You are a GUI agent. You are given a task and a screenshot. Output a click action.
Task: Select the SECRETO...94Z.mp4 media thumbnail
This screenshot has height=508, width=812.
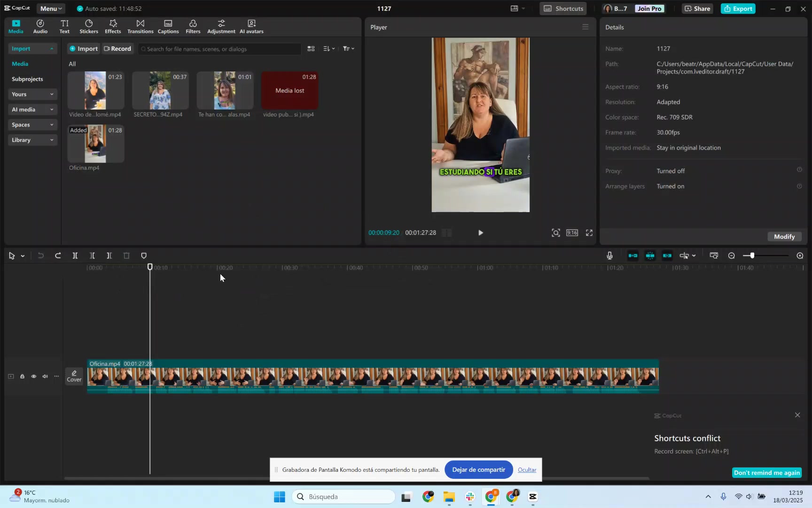[160, 91]
